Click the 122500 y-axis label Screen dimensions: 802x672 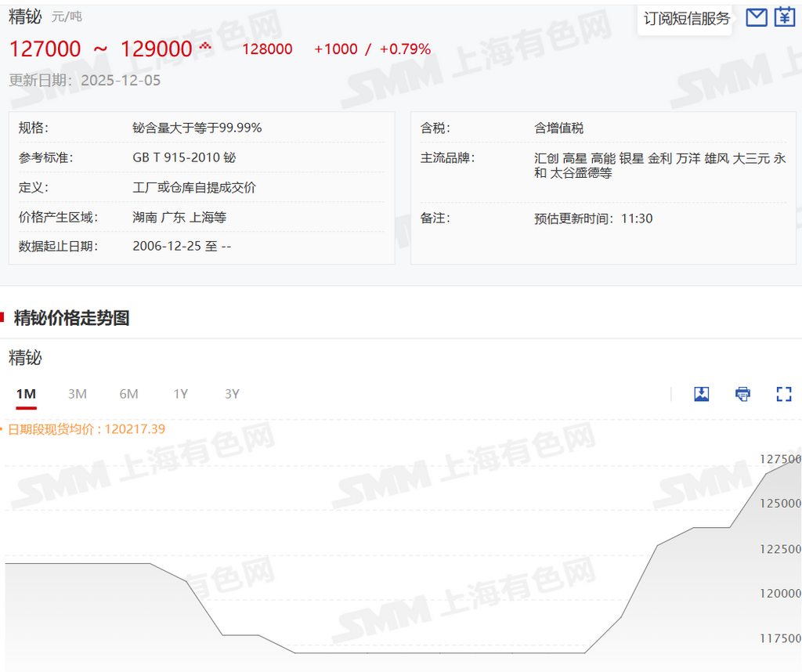pos(781,549)
